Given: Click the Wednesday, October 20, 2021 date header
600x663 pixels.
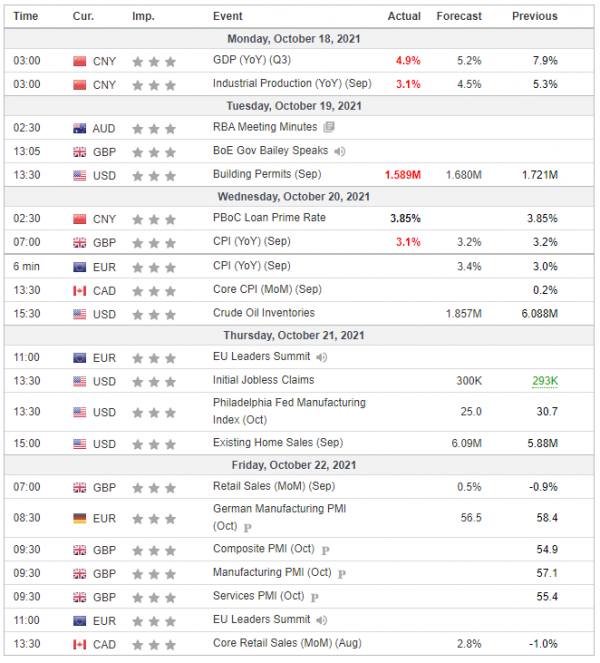Looking at the screenshot, I should [294, 197].
